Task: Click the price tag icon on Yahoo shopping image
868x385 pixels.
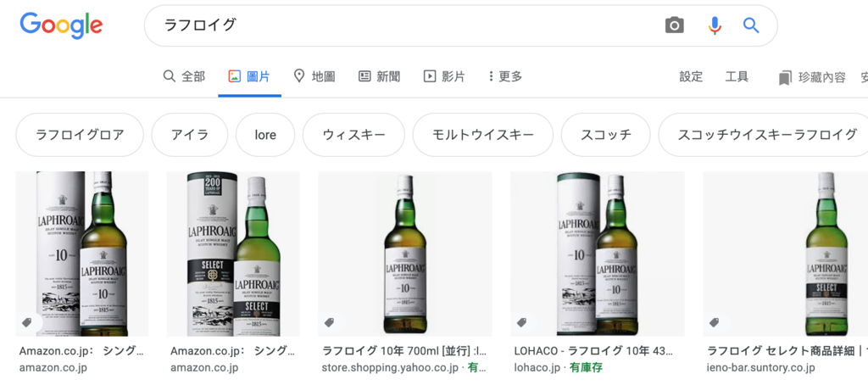Action: pos(330,322)
